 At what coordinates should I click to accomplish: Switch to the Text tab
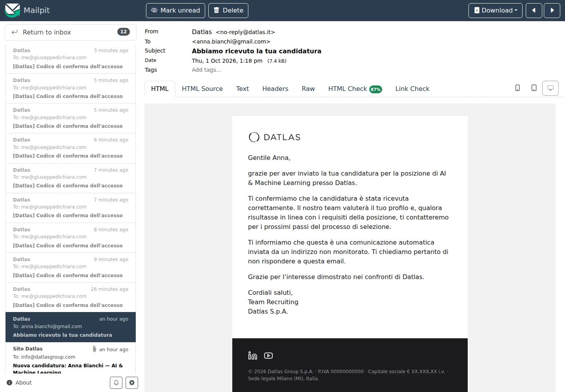[242, 89]
